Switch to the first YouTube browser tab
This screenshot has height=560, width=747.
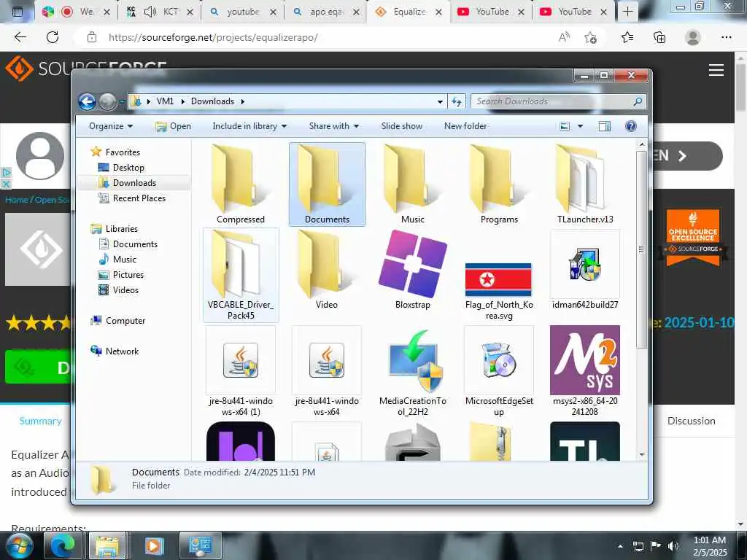[x=491, y=12]
